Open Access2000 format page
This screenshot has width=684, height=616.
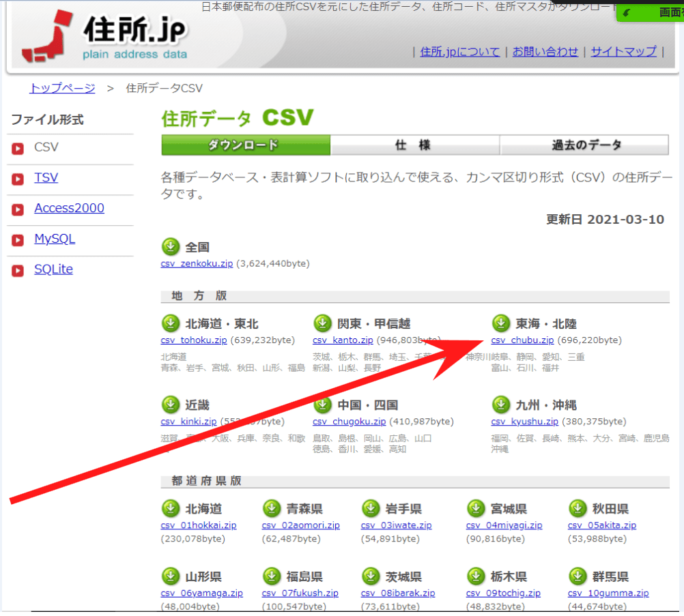click(69, 208)
